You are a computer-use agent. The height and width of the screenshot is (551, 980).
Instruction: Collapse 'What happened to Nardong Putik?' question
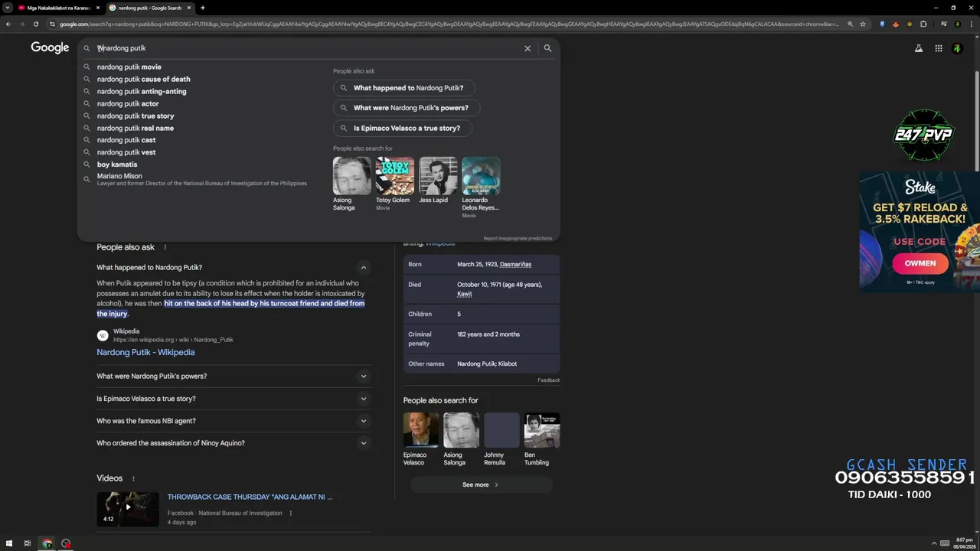364,267
